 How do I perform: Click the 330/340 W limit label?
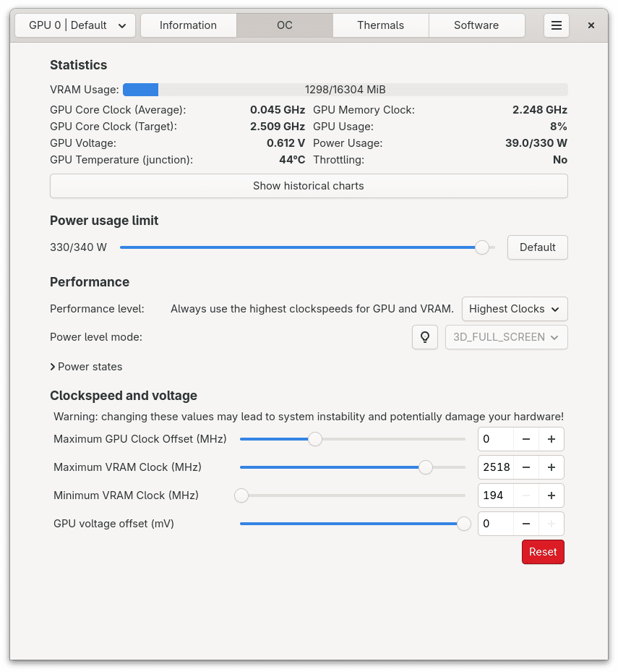coord(78,247)
